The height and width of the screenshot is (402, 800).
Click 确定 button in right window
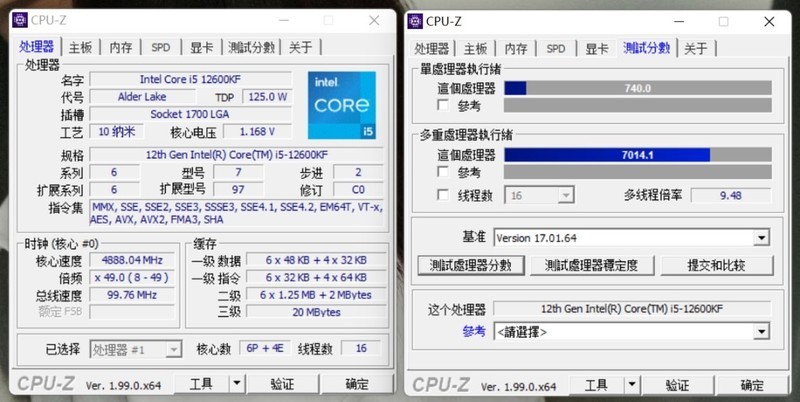click(x=752, y=385)
